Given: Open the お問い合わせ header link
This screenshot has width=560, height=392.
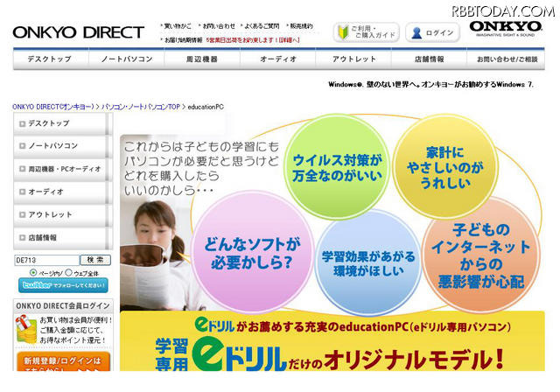Looking at the screenshot, I should pyautogui.click(x=219, y=26).
